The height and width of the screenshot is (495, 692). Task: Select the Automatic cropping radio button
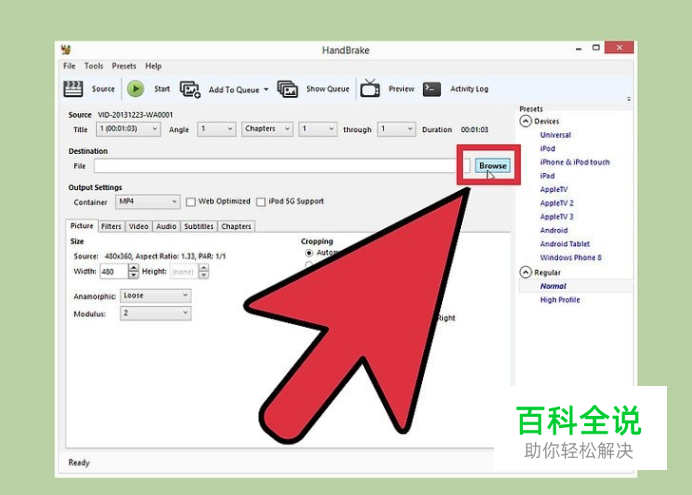[x=309, y=253]
